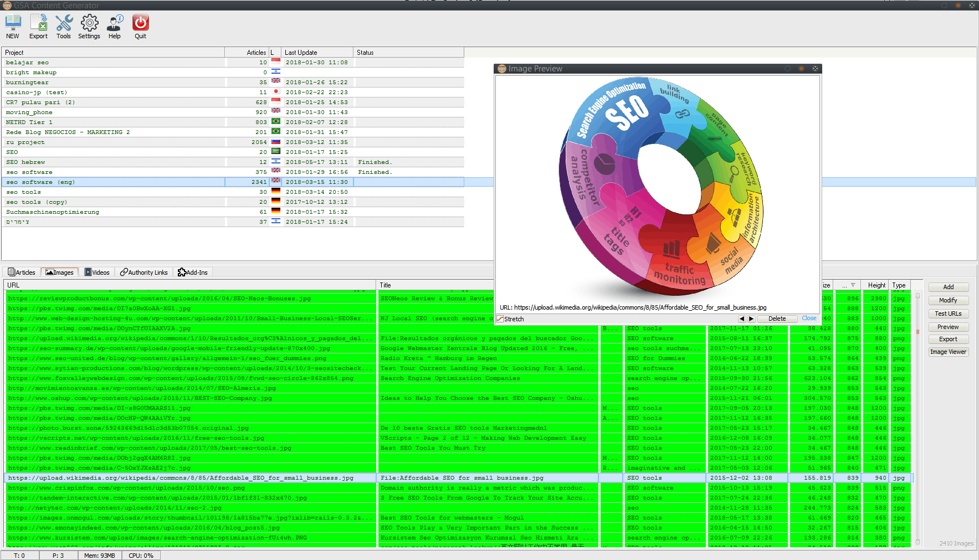Click the Close link in Image Preview
Viewport: 979px width, 560px height.
pos(809,318)
